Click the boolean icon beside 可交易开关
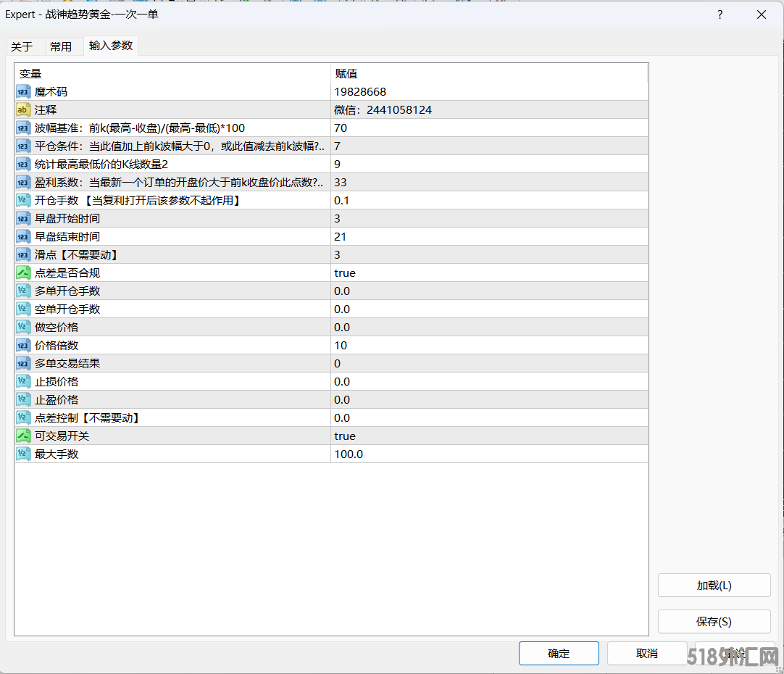Image resolution: width=784 pixels, height=674 pixels. point(22,436)
